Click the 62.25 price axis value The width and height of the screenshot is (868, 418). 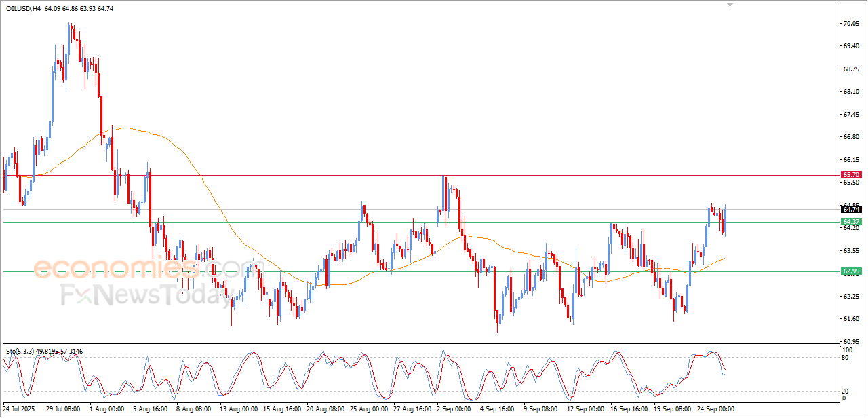[852, 296]
